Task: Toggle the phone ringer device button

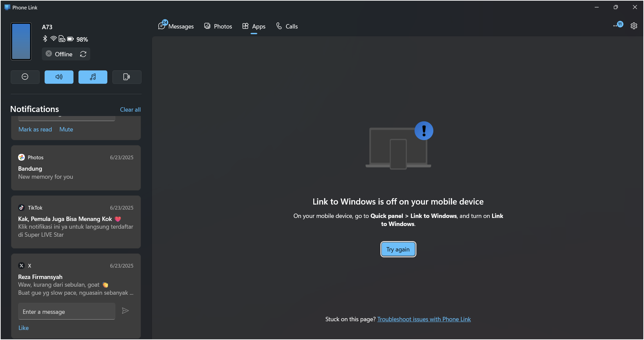Action: pos(126,77)
